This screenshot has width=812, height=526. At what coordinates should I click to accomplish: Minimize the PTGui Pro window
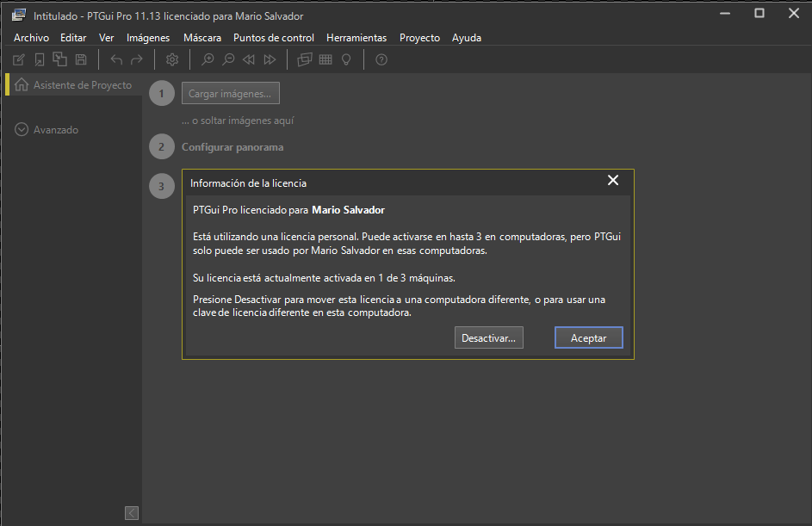[725, 14]
